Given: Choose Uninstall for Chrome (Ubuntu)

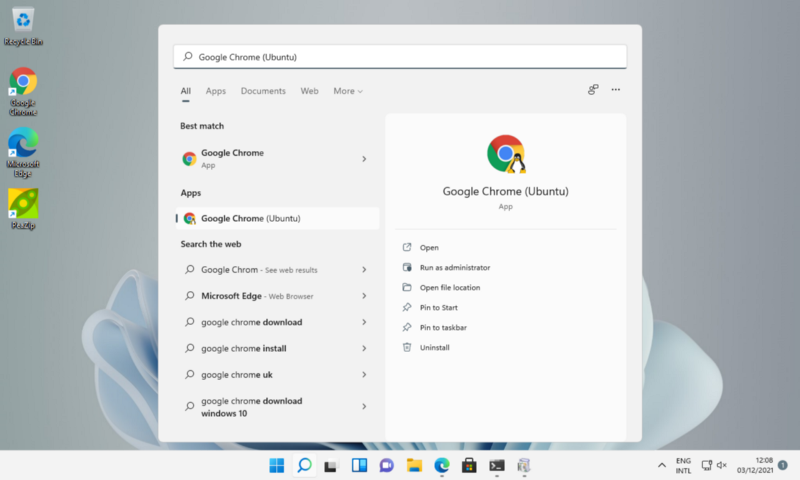Looking at the screenshot, I should click(434, 347).
